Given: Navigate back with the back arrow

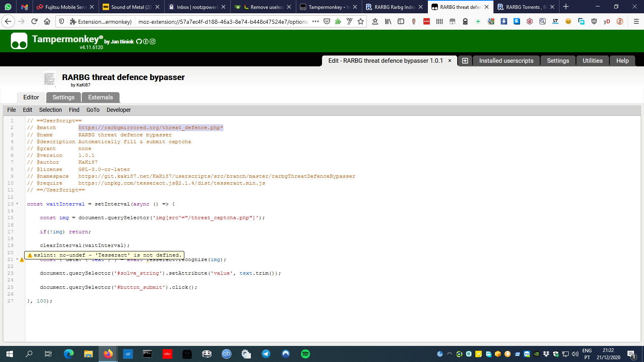Looking at the screenshot, I should [8, 21].
